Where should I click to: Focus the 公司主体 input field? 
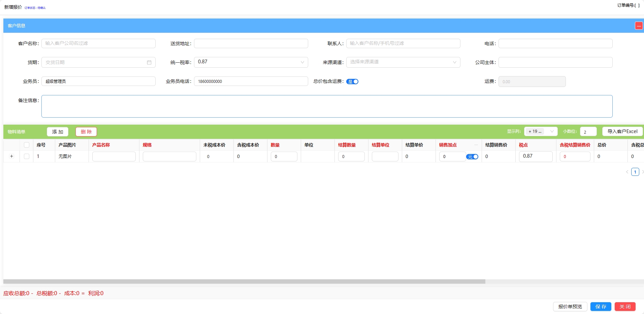(x=555, y=62)
